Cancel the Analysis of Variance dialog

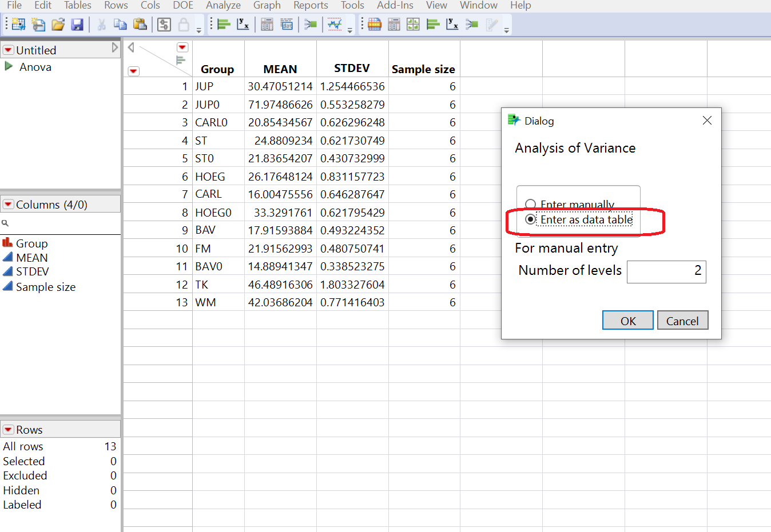coord(682,320)
